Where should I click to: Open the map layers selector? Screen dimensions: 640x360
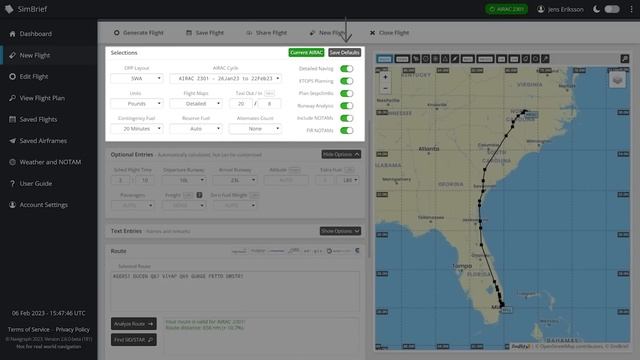(617, 80)
